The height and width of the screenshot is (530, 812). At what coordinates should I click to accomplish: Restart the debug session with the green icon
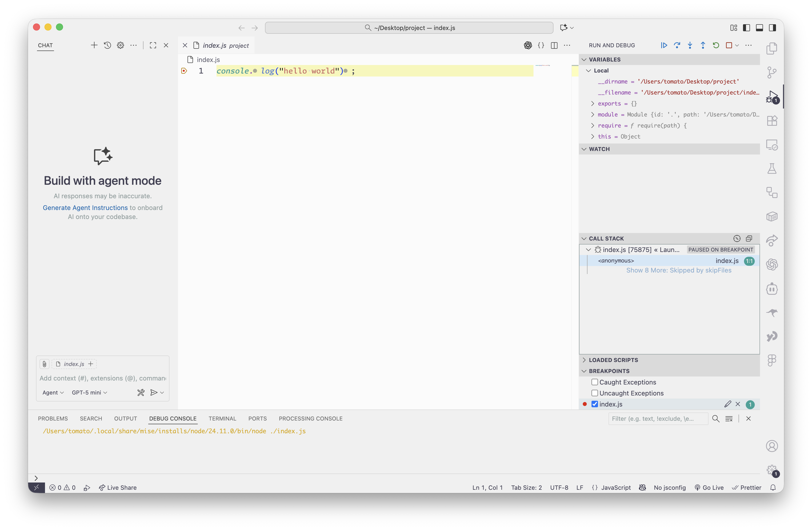pos(716,45)
